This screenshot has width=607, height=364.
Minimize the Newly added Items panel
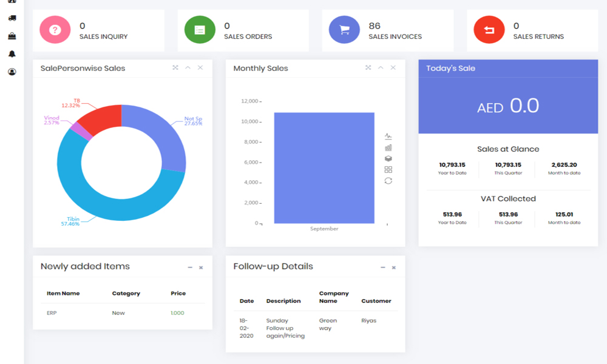[x=190, y=268]
